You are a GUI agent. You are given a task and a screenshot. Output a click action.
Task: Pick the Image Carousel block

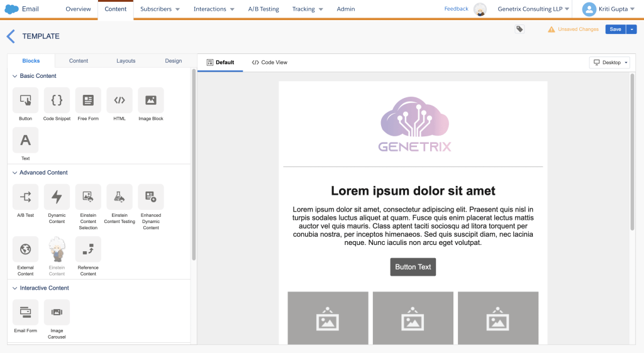click(x=57, y=312)
